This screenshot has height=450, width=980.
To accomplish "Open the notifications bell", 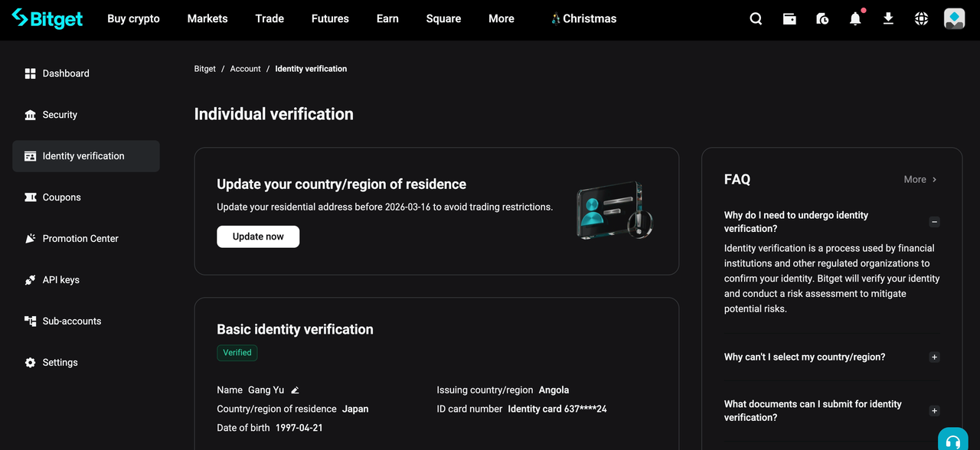I will click(x=855, y=19).
